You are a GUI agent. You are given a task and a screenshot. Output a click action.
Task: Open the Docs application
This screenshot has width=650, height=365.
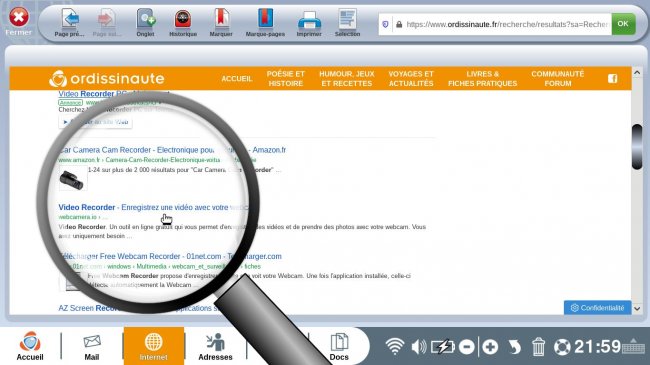coord(339,347)
